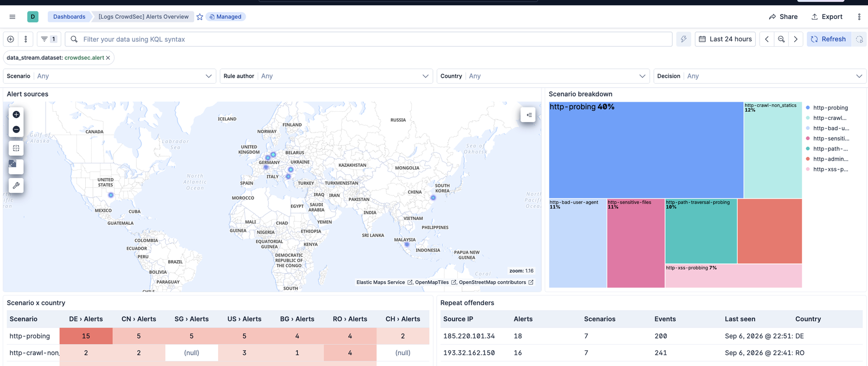Click the DE › Alerts column header
868x366 pixels.
pyautogui.click(x=86, y=319)
